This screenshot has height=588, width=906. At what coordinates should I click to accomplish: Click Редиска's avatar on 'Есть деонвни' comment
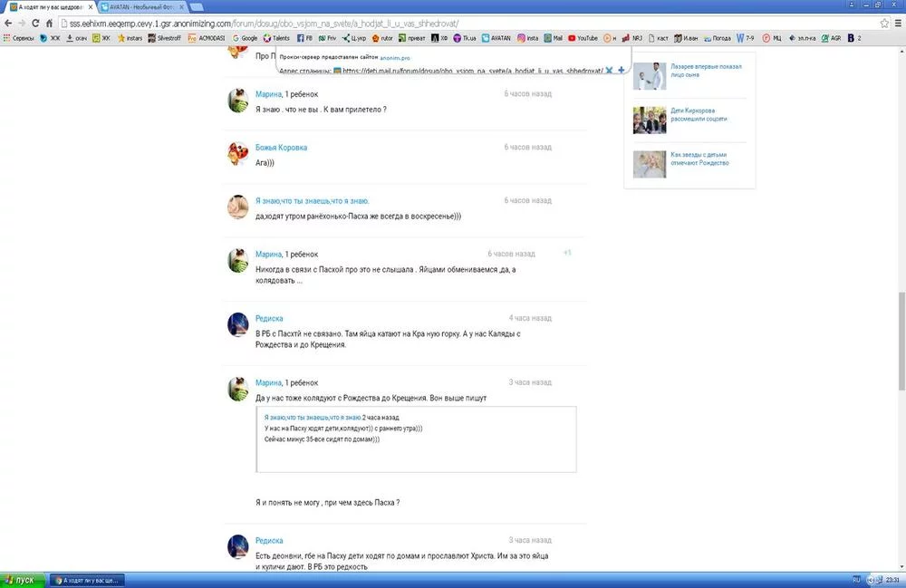pos(237,546)
